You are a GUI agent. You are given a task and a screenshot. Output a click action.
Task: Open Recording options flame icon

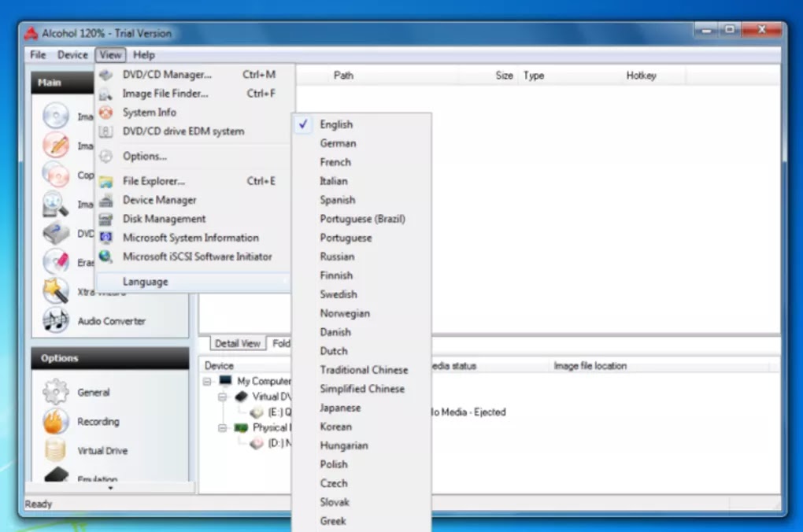click(x=55, y=421)
